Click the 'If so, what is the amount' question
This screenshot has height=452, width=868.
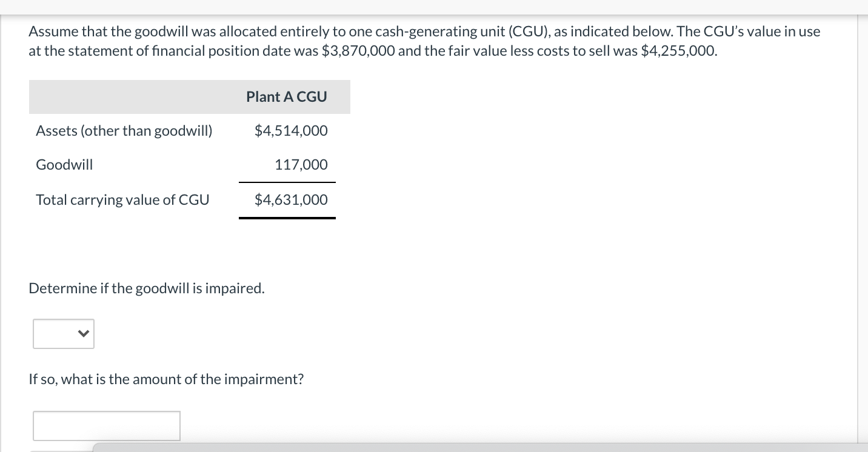[x=166, y=379]
